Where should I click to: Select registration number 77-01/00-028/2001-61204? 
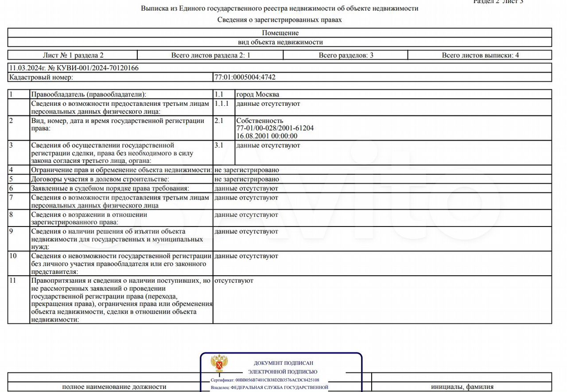(x=275, y=128)
